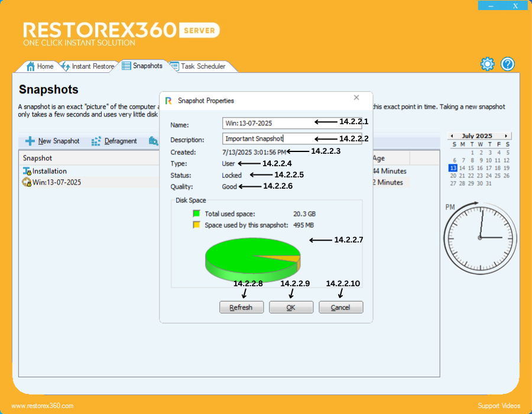
Task: Open the Task Scheduler tab
Action: 198,66
